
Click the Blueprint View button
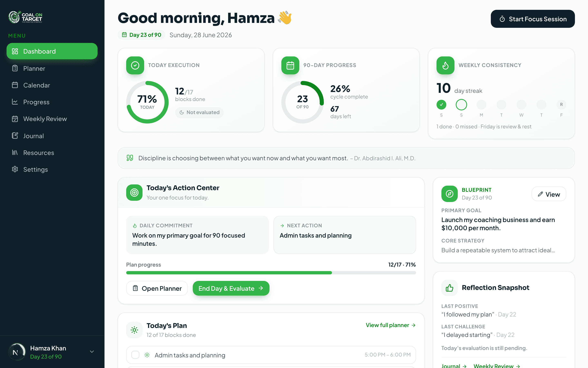click(x=549, y=194)
